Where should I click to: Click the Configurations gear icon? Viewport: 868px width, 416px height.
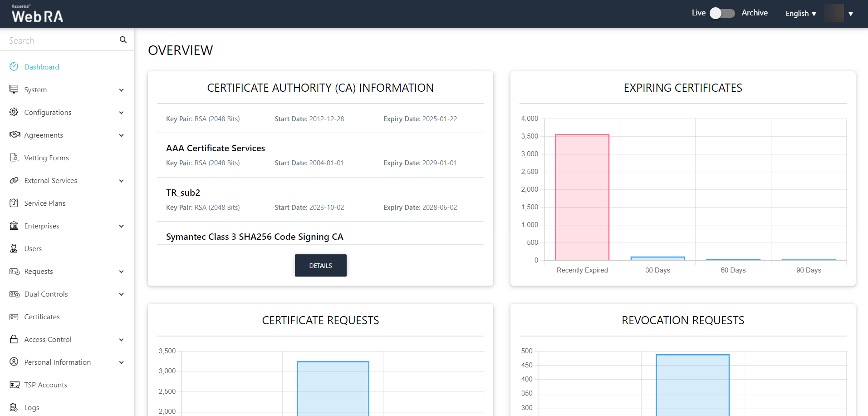coord(14,112)
